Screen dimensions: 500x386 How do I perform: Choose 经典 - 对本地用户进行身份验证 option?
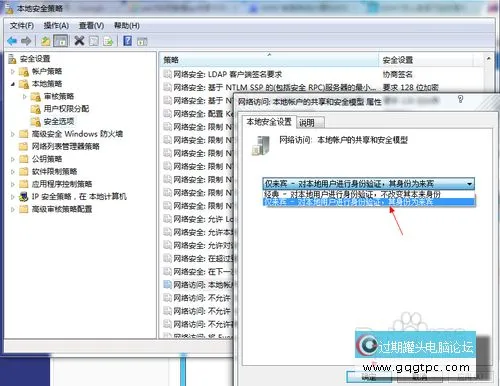point(369,194)
